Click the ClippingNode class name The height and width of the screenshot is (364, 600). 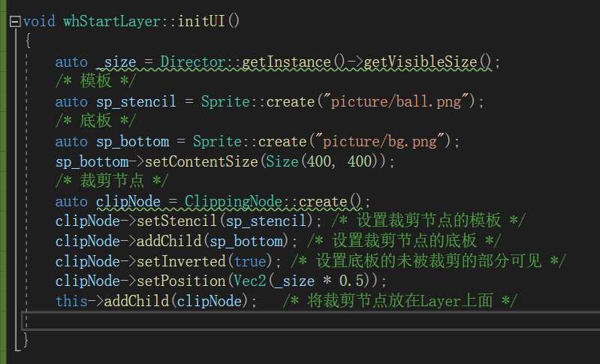(234, 201)
